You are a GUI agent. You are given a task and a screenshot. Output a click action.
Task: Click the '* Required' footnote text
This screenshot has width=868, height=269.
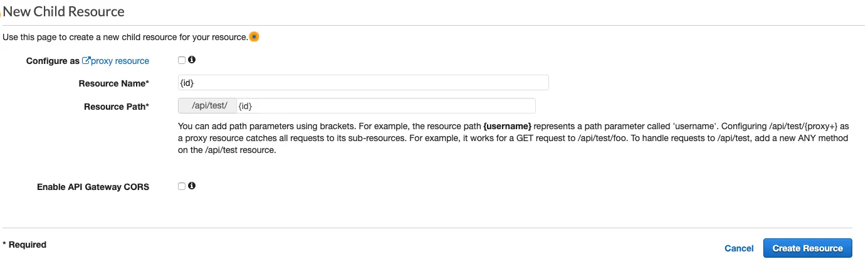(24, 245)
